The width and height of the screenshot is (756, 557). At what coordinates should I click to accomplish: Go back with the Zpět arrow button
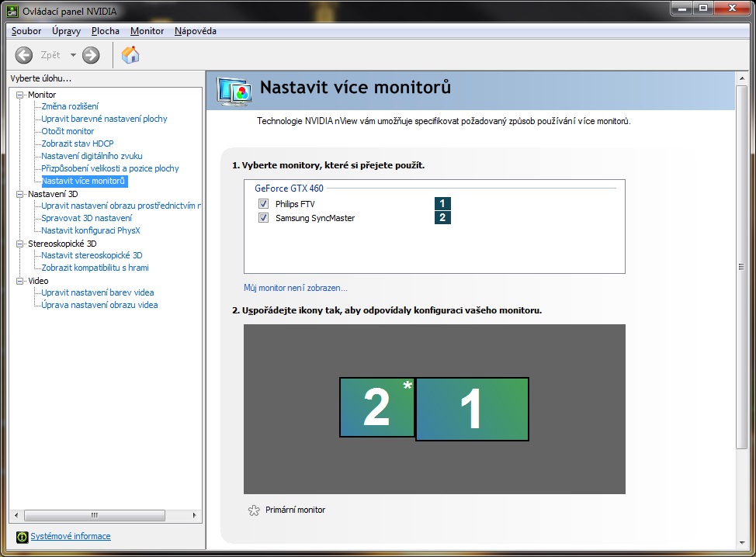click(23, 55)
